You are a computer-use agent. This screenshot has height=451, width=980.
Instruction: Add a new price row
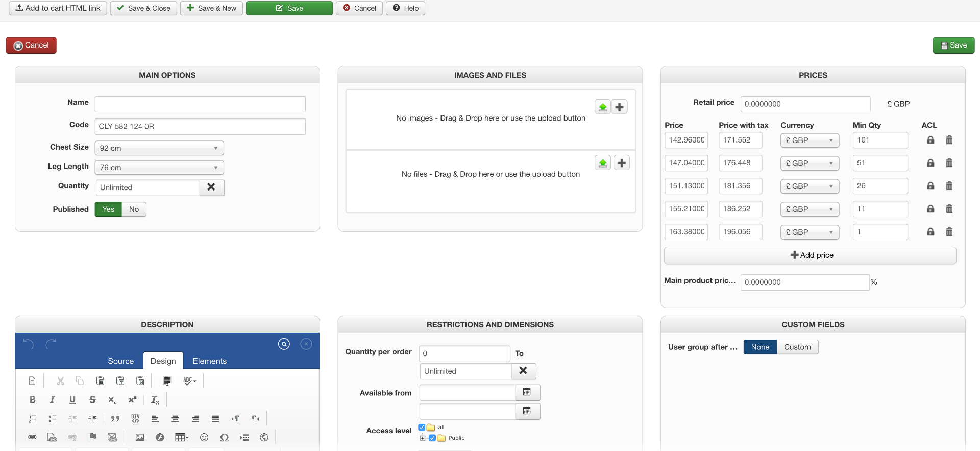click(810, 255)
